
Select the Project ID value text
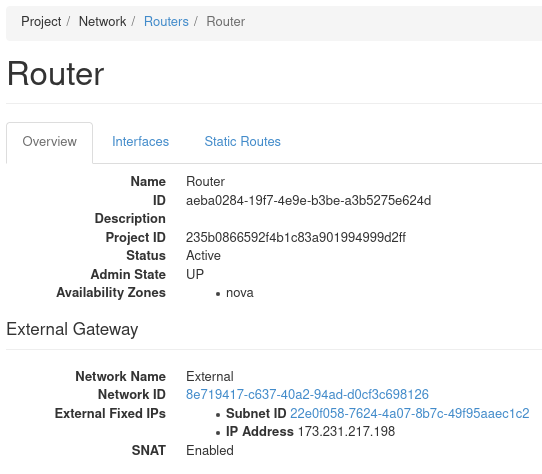tap(296, 238)
